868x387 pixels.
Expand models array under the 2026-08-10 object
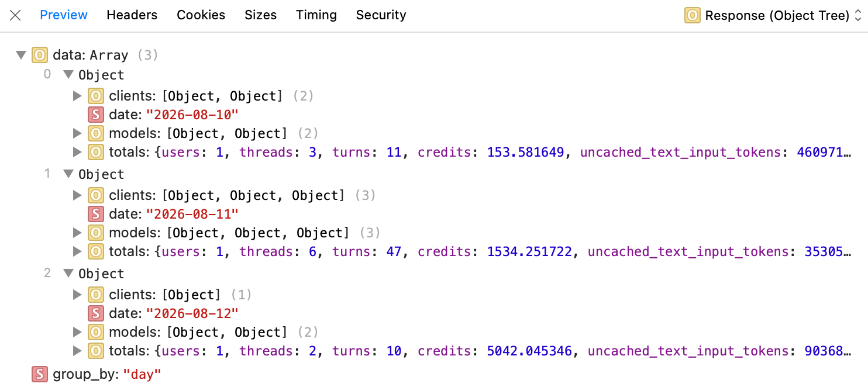tap(77, 133)
